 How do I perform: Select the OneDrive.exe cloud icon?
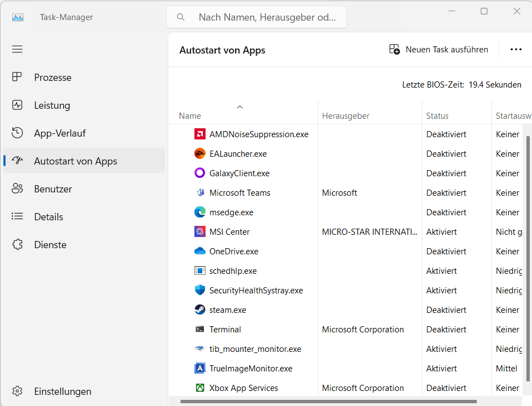click(x=200, y=252)
